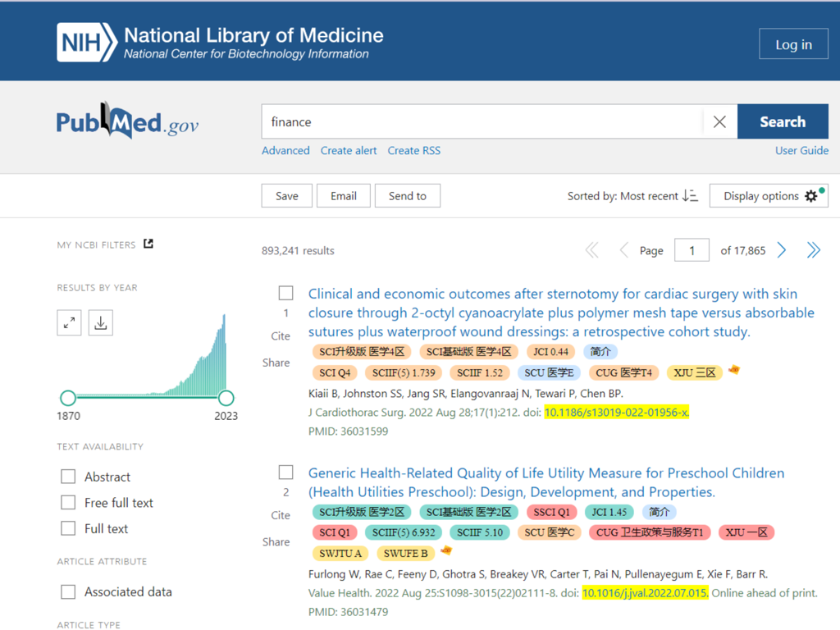The width and height of the screenshot is (840, 630).
Task: Open the Send to dropdown
Action: [408, 195]
